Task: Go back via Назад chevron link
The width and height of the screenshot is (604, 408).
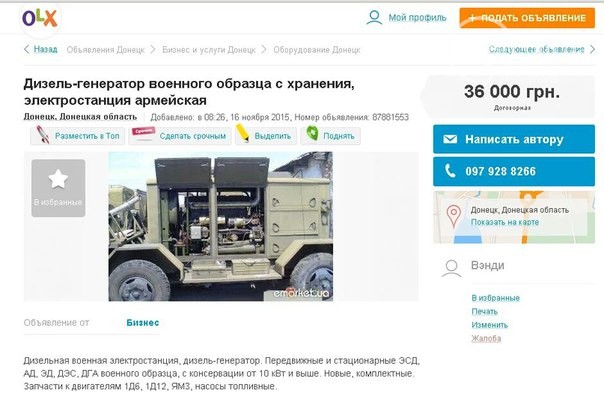Action: tap(40, 49)
